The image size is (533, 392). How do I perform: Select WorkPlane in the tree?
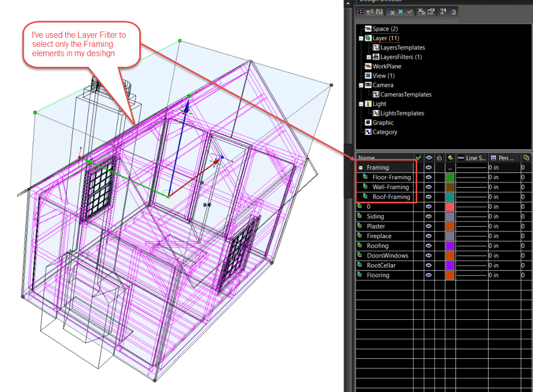coord(387,66)
